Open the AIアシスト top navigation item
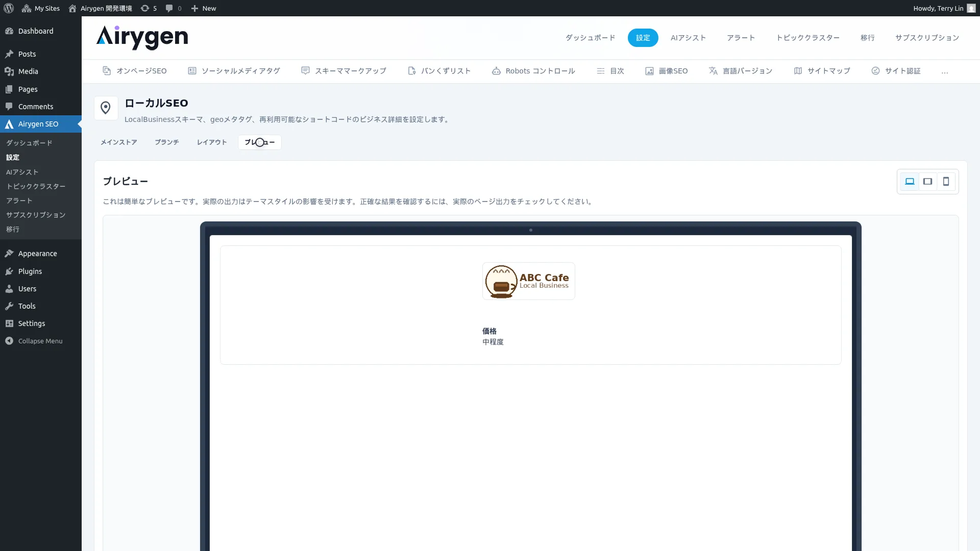Screen dimensions: 980x551 pyautogui.click(x=688, y=38)
